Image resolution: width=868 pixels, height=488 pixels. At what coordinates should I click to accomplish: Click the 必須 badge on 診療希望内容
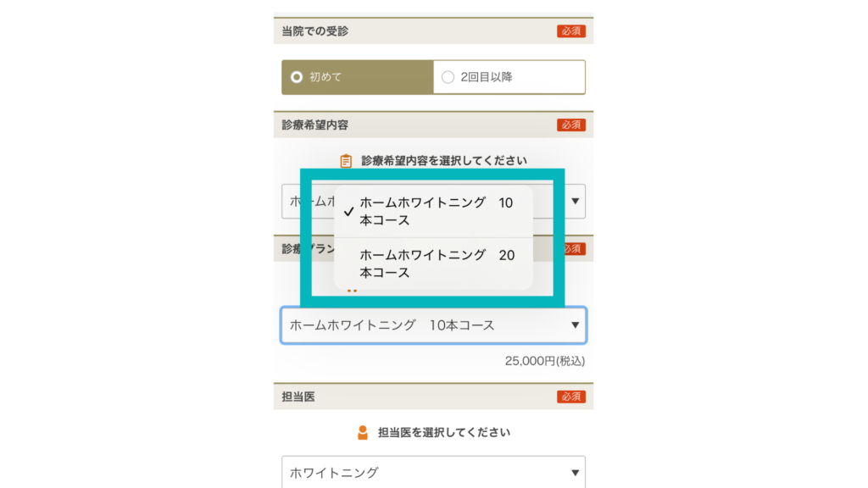coord(570,125)
